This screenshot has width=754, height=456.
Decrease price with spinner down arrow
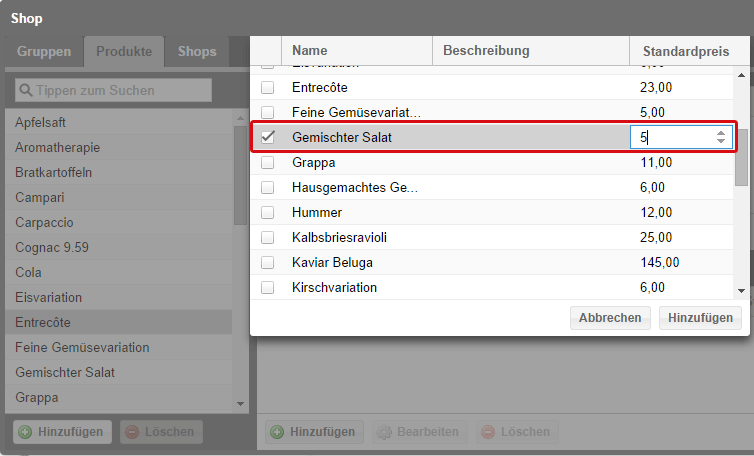(721, 142)
